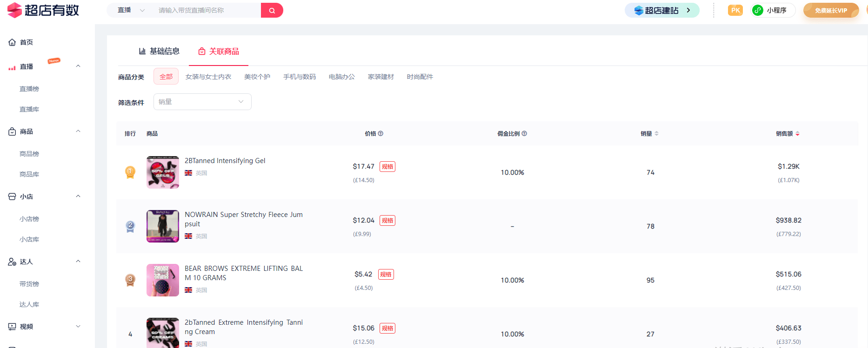Image resolution: width=868 pixels, height=348 pixels.
Task: Open the 2bTanned Extreme Intensifying Tanning Cream title
Action: 244,327
